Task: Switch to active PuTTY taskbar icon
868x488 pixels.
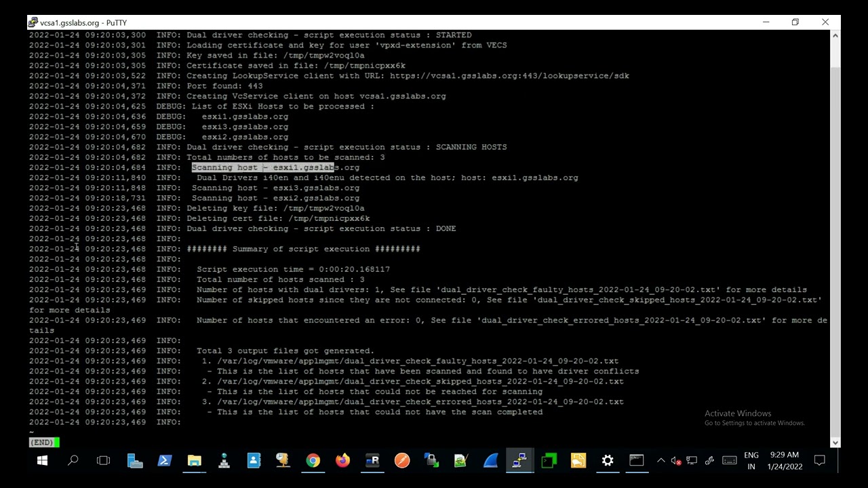Action: point(519,461)
